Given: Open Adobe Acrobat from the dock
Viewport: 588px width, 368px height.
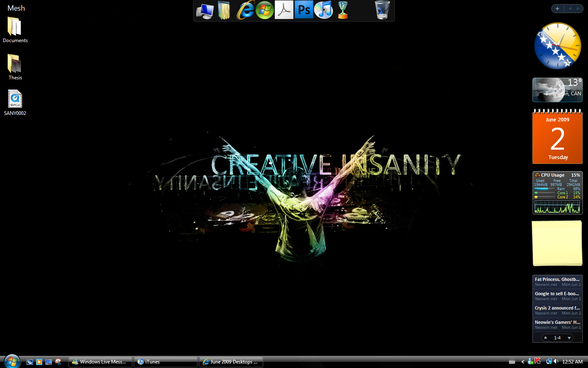Looking at the screenshot, I should tap(284, 10).
